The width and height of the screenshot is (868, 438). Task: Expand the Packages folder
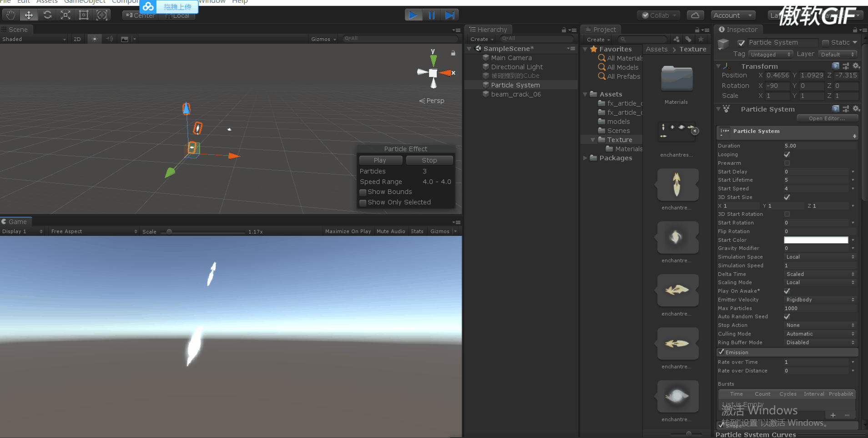(585, 158)
